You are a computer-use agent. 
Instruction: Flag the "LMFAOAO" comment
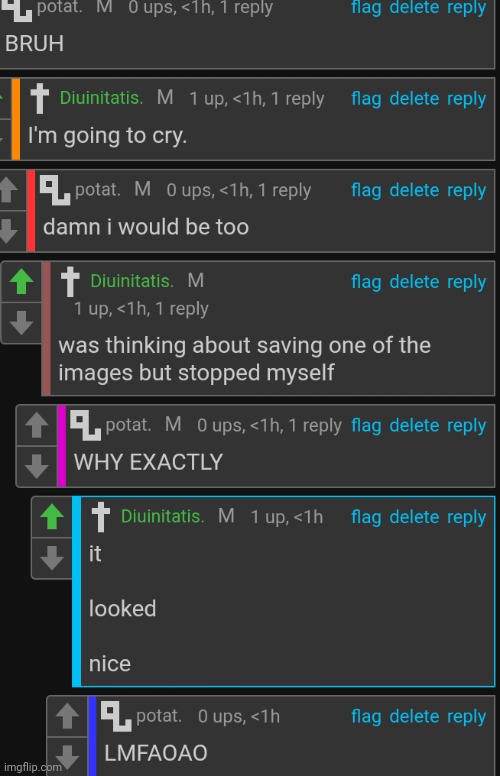366,716
